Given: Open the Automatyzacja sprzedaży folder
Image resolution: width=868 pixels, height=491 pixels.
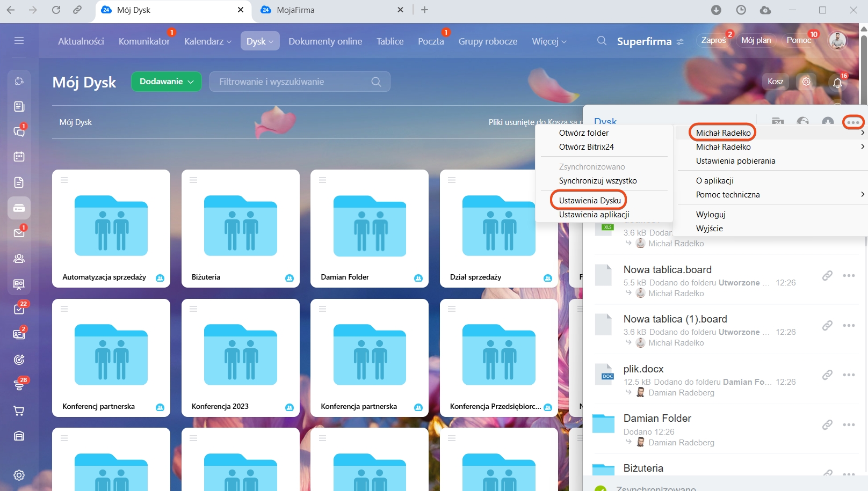Looking at the screenshot, I should [111, 229].
